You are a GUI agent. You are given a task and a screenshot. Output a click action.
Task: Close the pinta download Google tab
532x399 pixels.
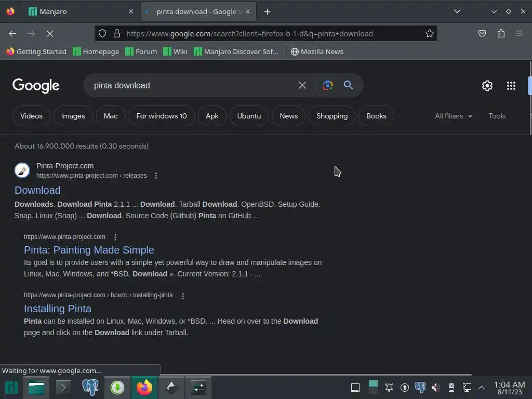pos(248,11)
